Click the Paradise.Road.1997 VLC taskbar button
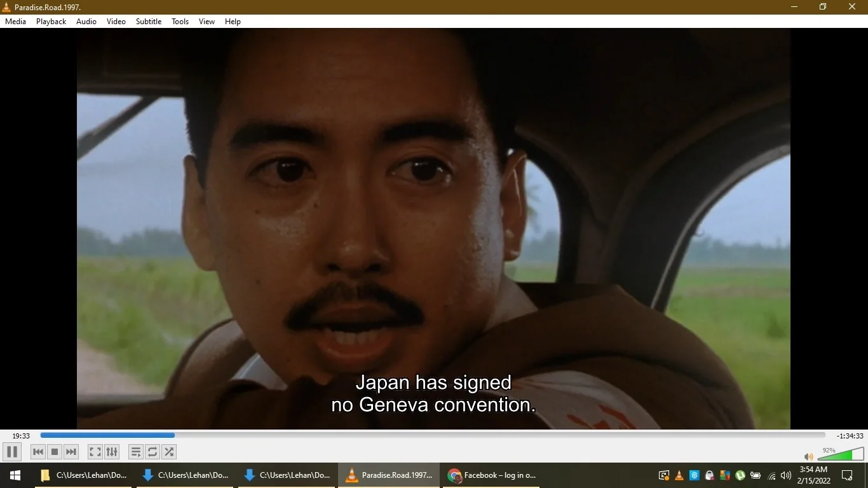The height and width of the screenshot is (488, 868). point(388,475)
